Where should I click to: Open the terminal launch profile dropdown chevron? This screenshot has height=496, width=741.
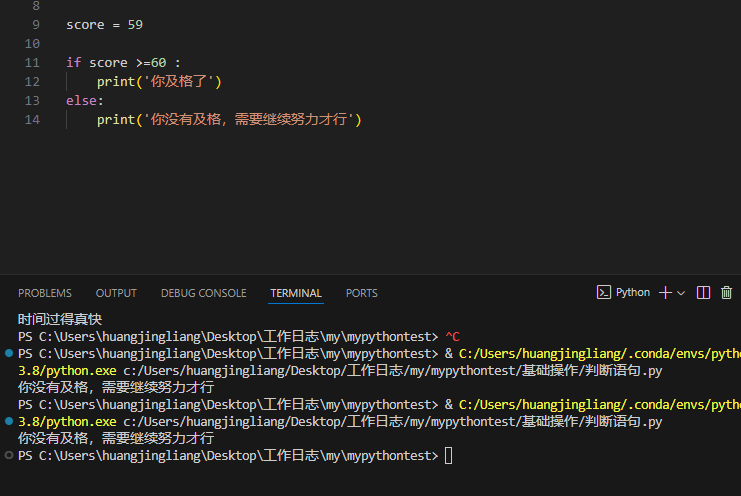(x=681, y=293)
